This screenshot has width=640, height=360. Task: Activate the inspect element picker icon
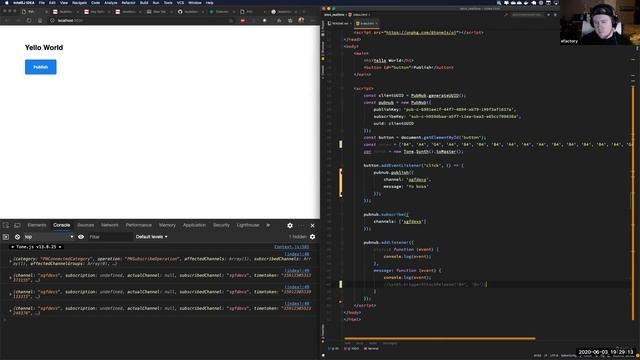[6, 225]
